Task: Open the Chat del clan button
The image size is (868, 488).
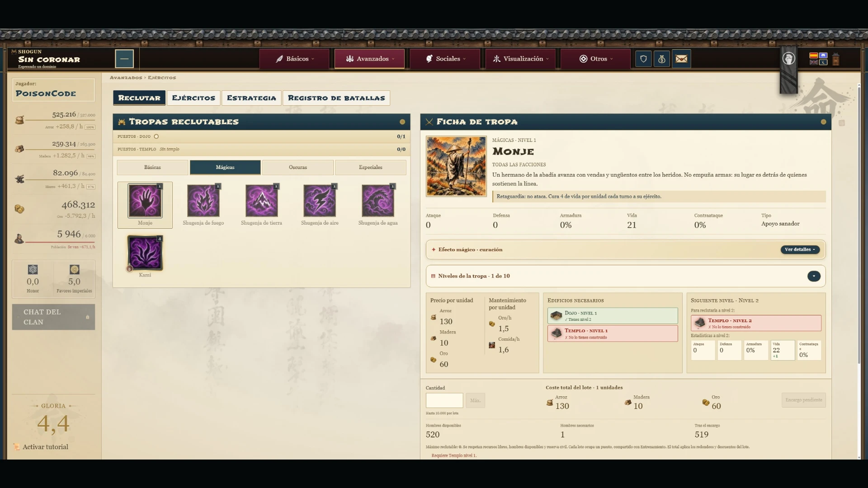Action: point(53,317)
